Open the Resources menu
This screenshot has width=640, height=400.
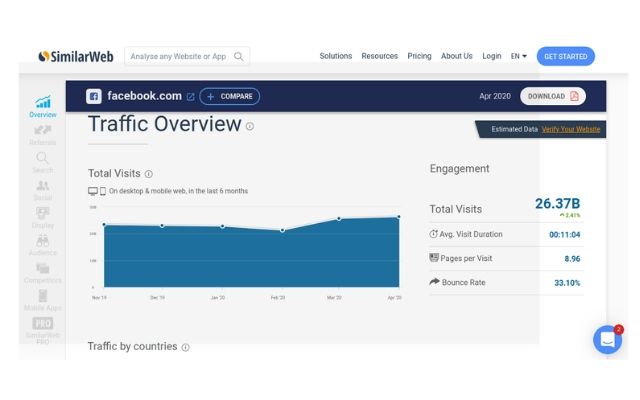pos(380,56)
